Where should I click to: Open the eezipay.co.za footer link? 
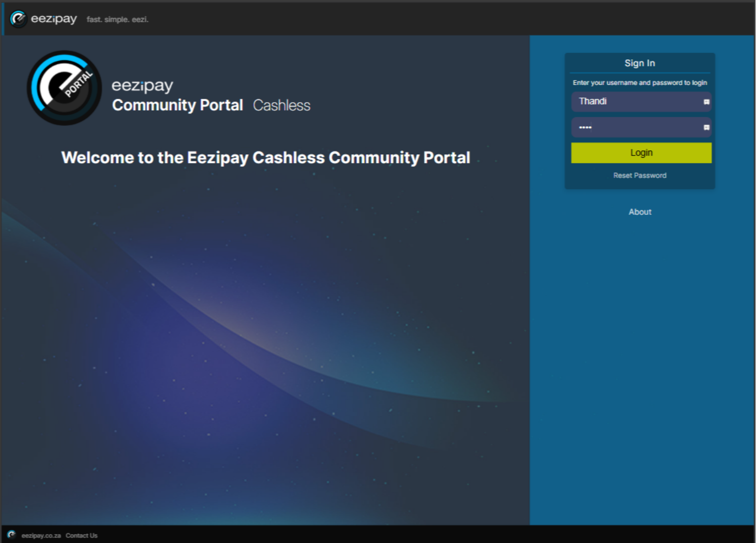(41, 535)
